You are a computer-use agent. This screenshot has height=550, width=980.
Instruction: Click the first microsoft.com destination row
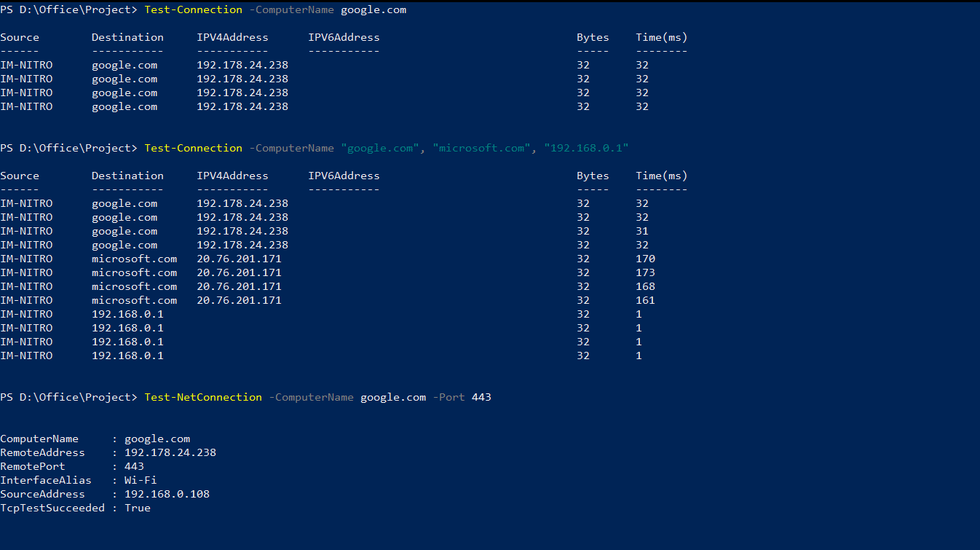(x=134, y=259)
